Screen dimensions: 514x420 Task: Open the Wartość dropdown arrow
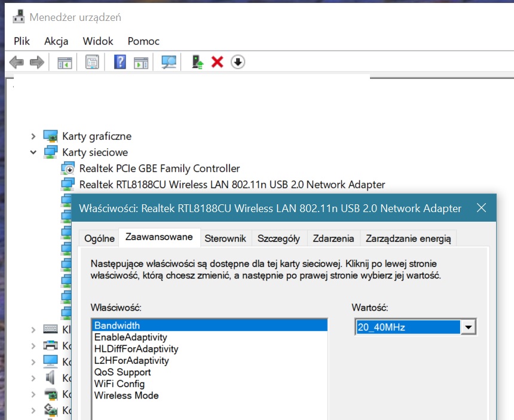[468, 327]
